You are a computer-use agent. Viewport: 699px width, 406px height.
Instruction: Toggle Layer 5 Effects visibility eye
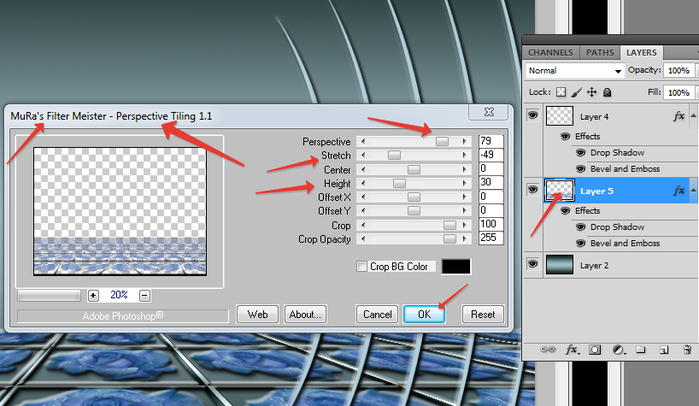565,211
